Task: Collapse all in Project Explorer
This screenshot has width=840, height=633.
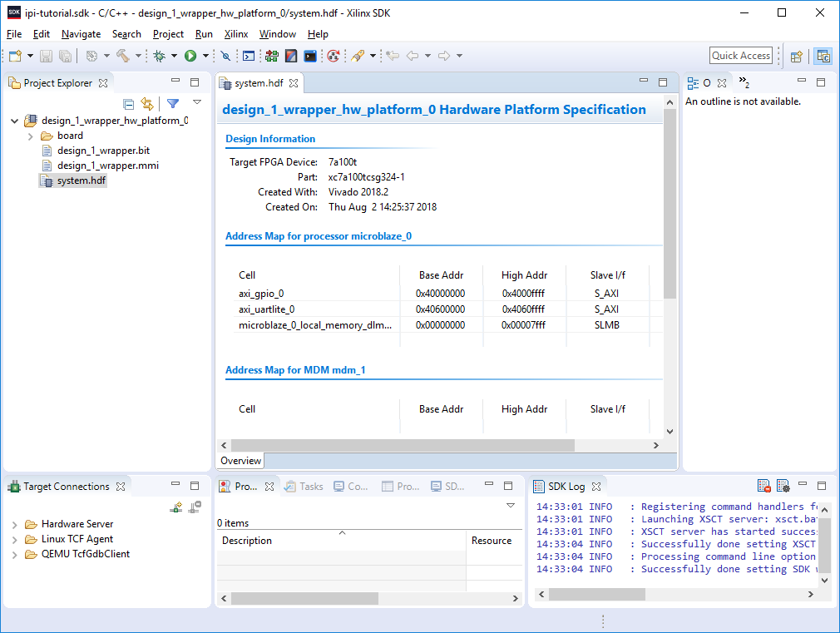Action: coord(129,103)
